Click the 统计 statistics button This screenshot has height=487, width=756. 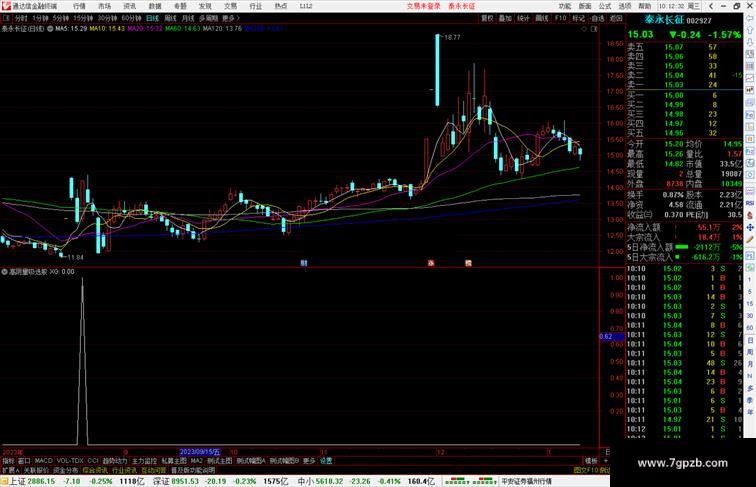[524, 18]
